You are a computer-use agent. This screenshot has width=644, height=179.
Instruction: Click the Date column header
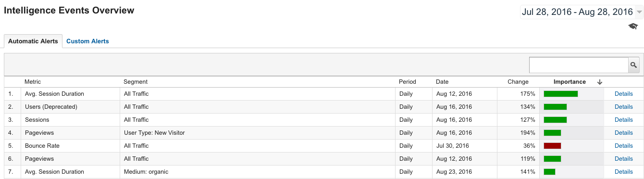[442, 82]
